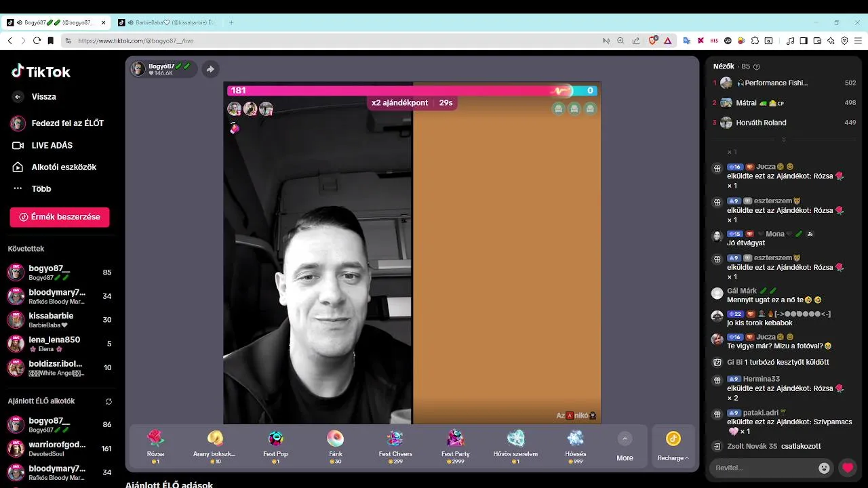Click commenter Hermina33's name
Viewport: 868px width, 488px height.
762,379
